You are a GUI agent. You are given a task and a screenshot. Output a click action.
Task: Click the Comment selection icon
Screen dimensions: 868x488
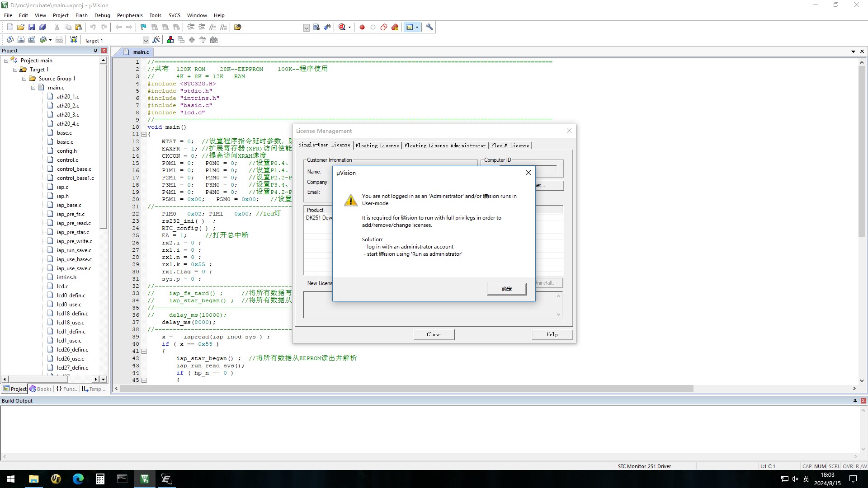pyautogui.click(x=212, y=27)
